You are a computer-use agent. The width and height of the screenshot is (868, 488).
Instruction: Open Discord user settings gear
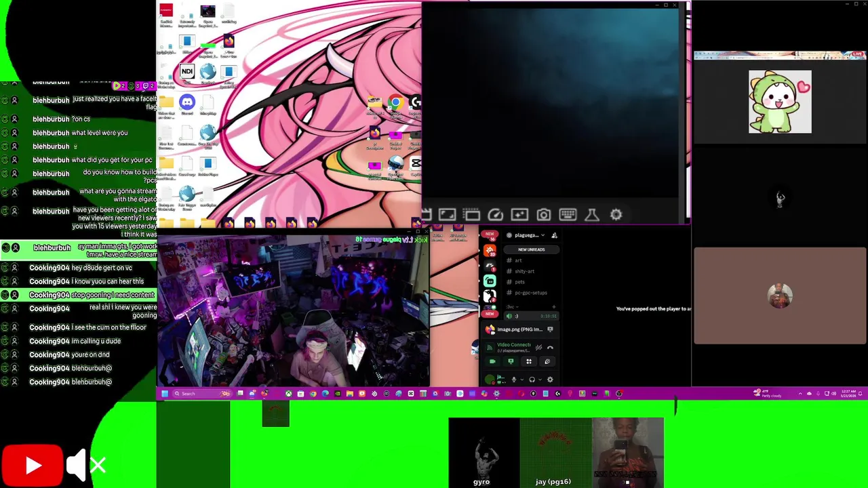tap(550, 380)
